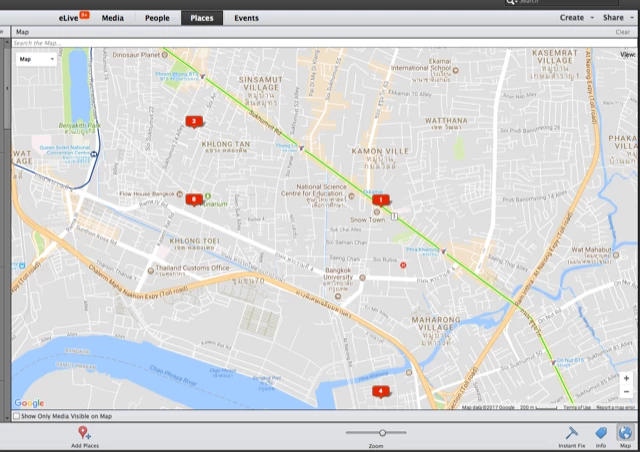Image resolution: width=640 pixels, height=452 pixels.
Task: Switch to the Events tab
Action: click(x=246, y=18)
